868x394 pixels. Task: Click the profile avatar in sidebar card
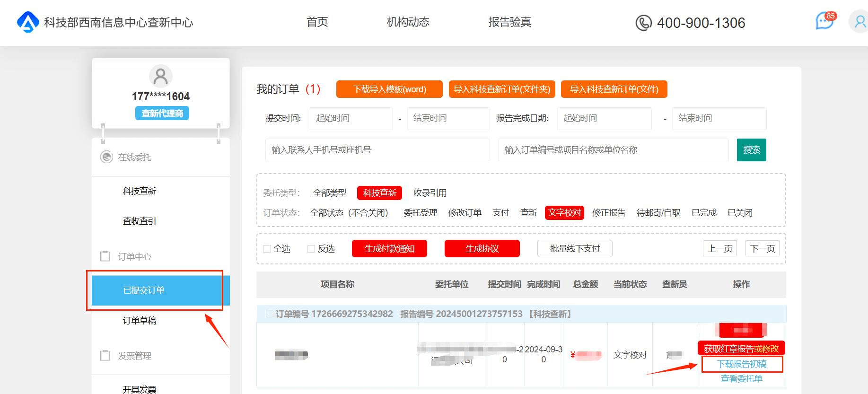coord(161,76)
